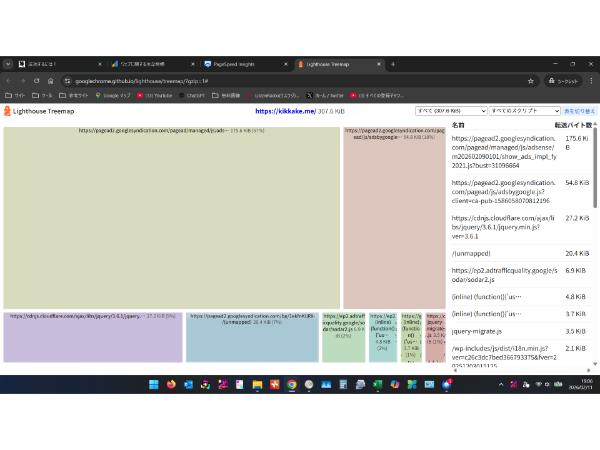Open the Windows Start menu

[154, 384]
